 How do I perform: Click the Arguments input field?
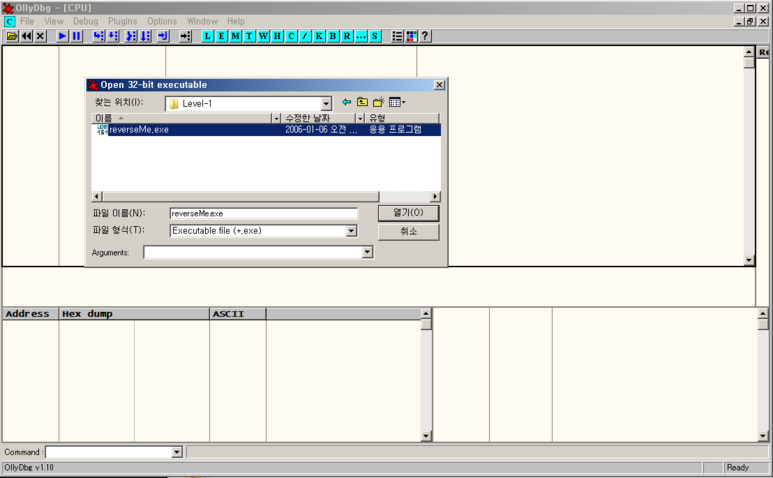point(253,252)
